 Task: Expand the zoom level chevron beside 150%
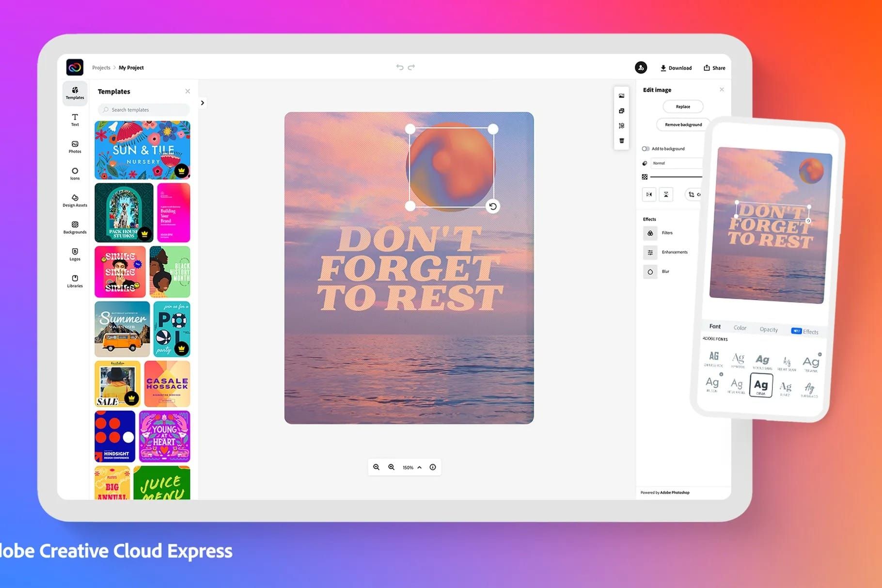420,467
